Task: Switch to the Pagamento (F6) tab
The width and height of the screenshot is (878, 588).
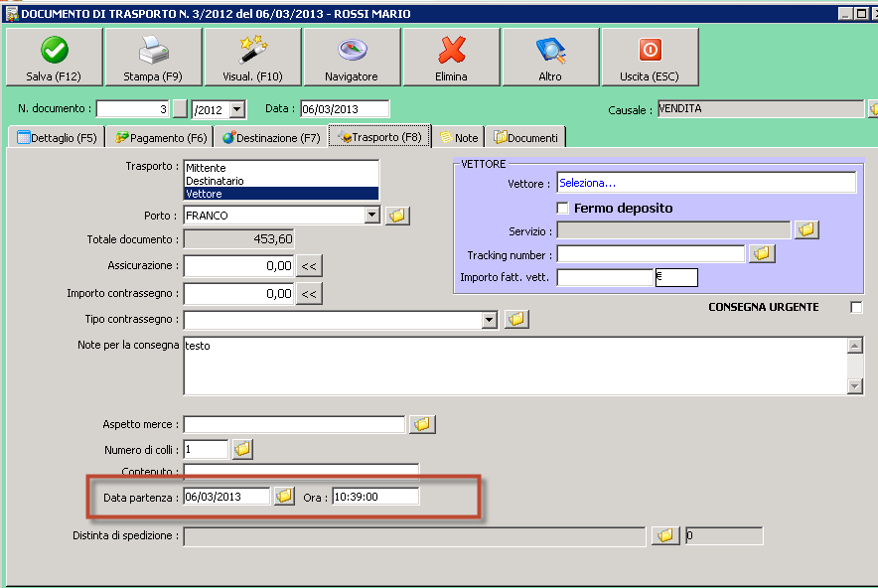Action: (x=161, y=138)
